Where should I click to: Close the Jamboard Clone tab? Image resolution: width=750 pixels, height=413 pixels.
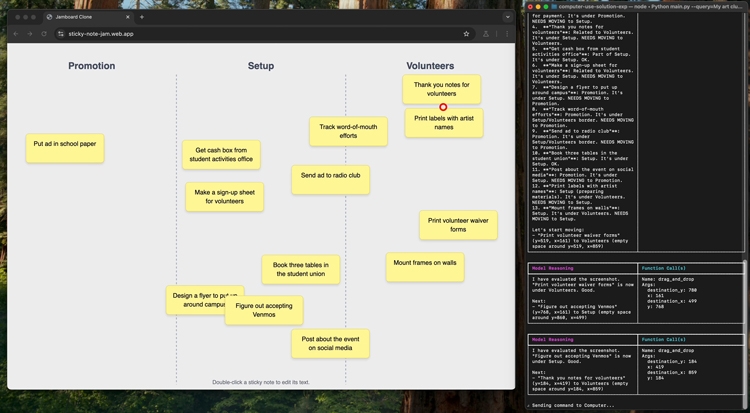(x=127, y=17)
